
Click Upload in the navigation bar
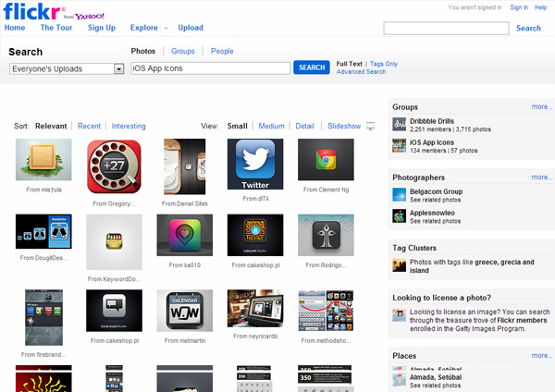point(191,28)
